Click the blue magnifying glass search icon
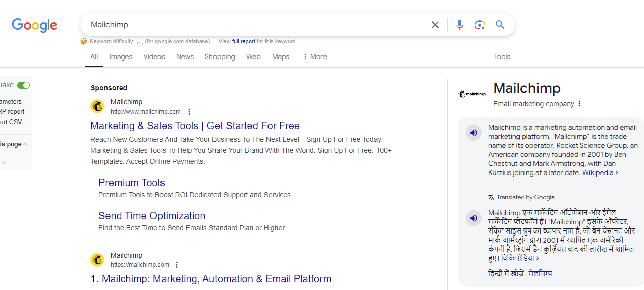644x290 pixels. (x=500, y=25)
